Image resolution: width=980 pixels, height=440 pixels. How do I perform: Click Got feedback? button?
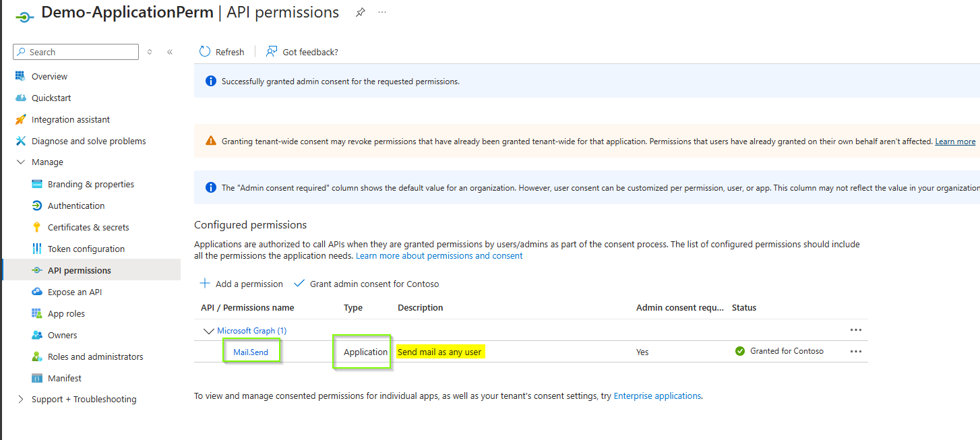click(302, 52)
